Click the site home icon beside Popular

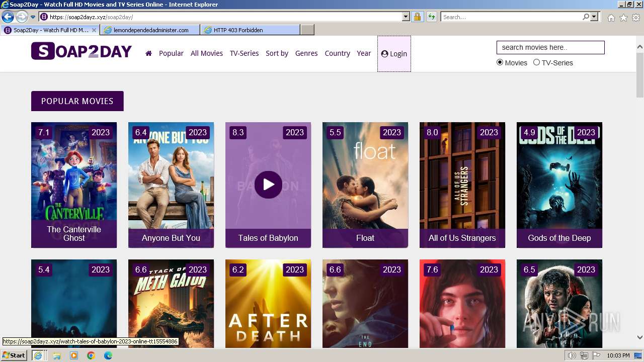(x=148, y=53)
